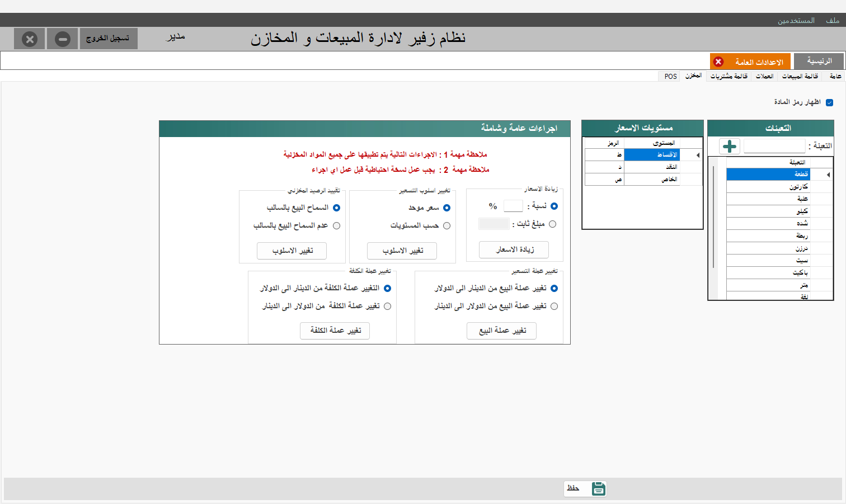Click the percentage value input field

513,206
